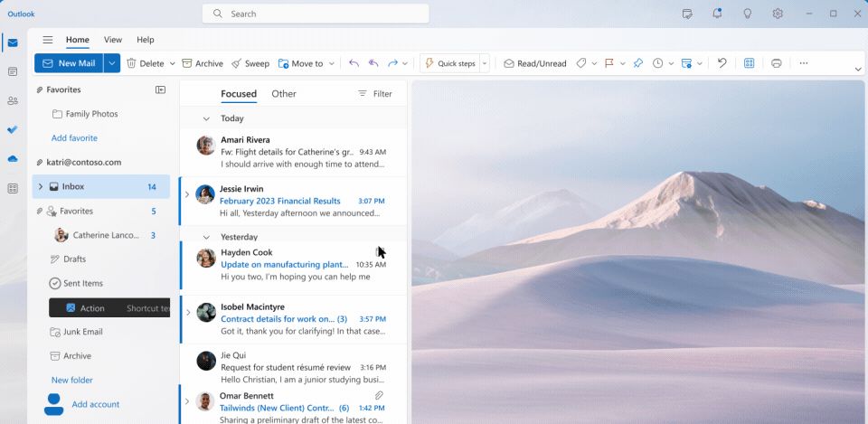
Task: Switch to the View tab
Action: point(113,40)
